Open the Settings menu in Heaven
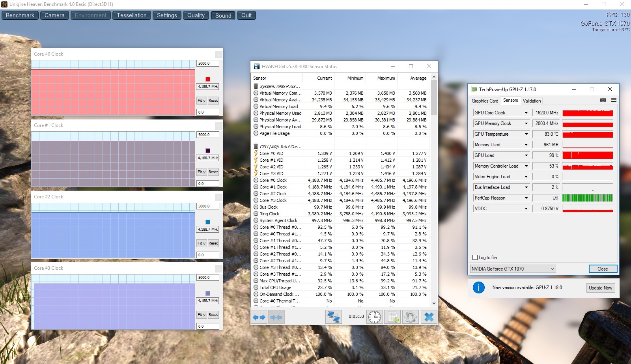The height and width of the screenshot is (364, 631). coord(167,15)
